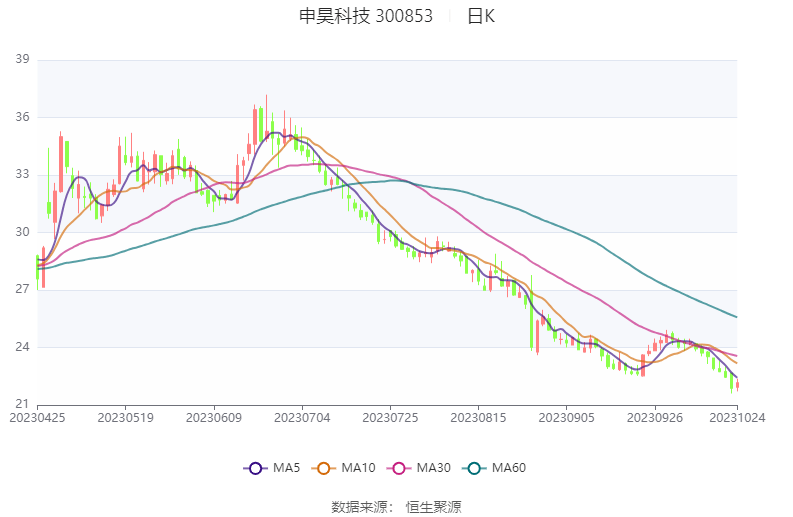793x517 pixels.
Task: Hide the MA10 line via its text label
Action: pyautogui.click(x=358, y=468)
